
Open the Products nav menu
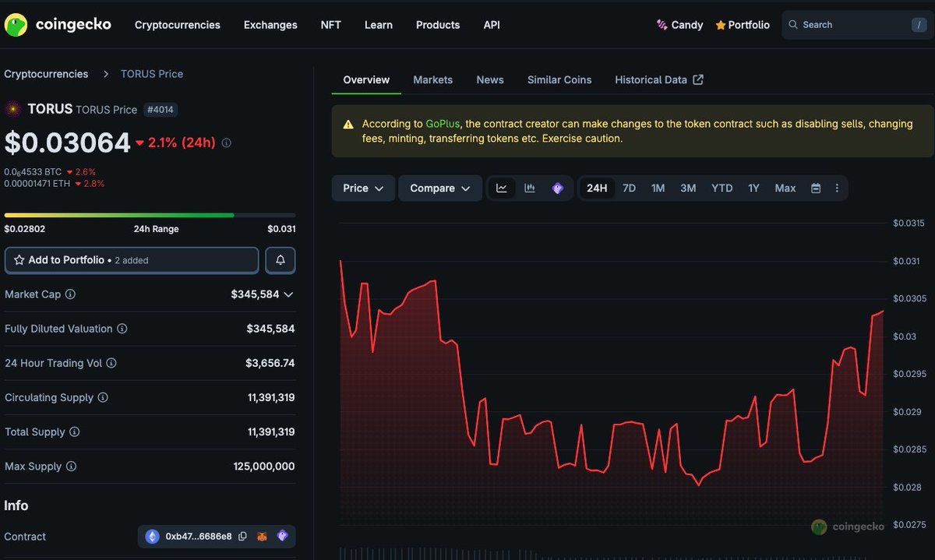click(x=438, y=25)
